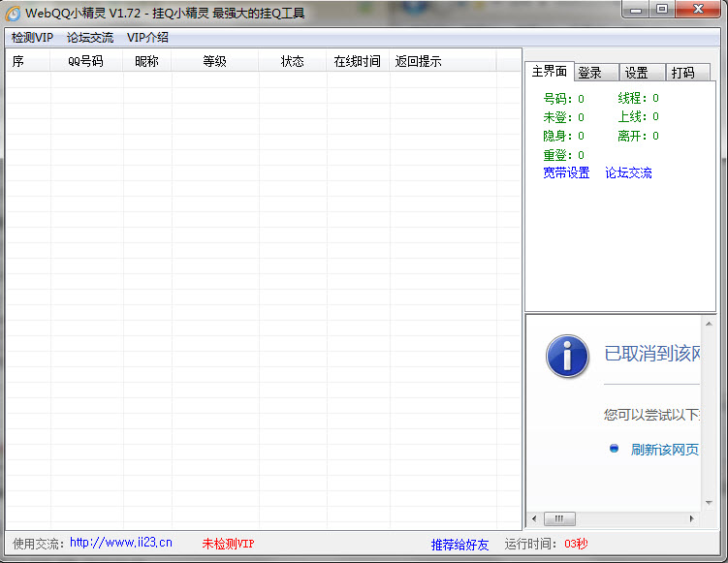Sort by the QQ号码 column header

click(85, 61)
